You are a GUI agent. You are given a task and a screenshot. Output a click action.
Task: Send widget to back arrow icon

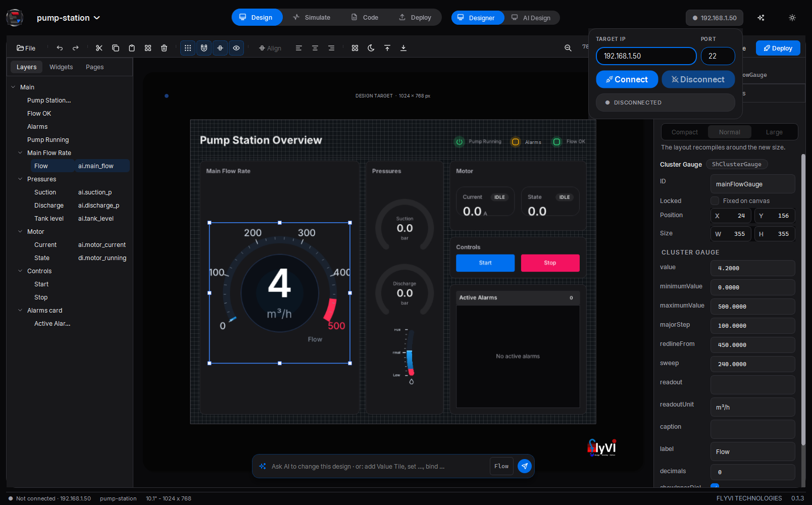[403, 48]
